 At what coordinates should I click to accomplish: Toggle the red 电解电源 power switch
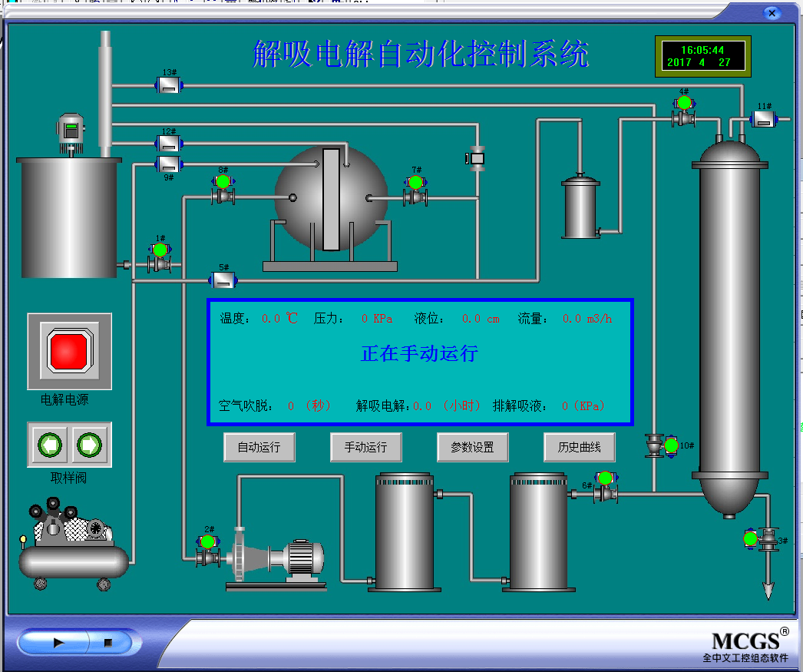click(x=70, y=351)
